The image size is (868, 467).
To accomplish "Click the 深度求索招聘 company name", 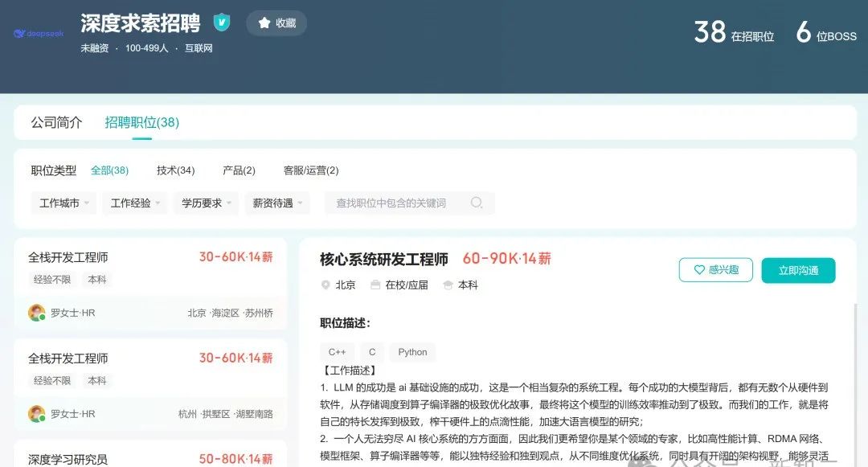I will pos(141,23).
